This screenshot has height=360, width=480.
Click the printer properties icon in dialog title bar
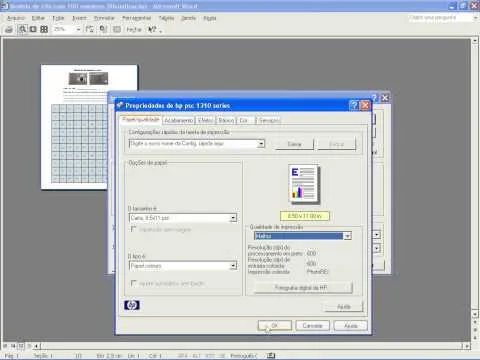[x=120, y=105]
